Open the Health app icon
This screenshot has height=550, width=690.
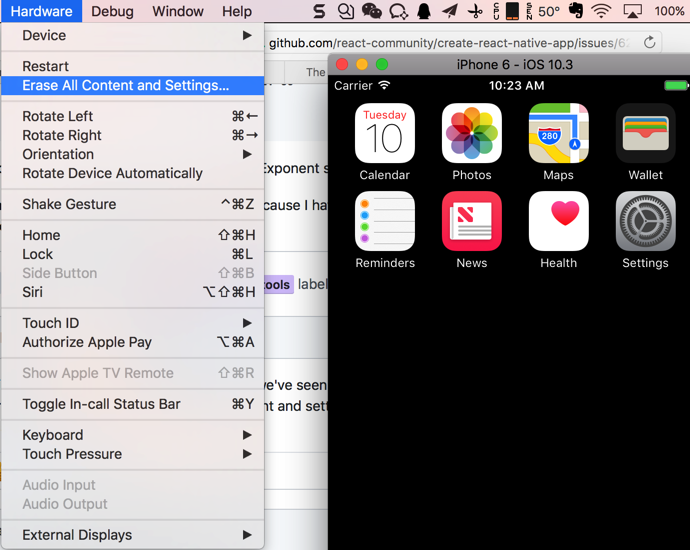558,221
